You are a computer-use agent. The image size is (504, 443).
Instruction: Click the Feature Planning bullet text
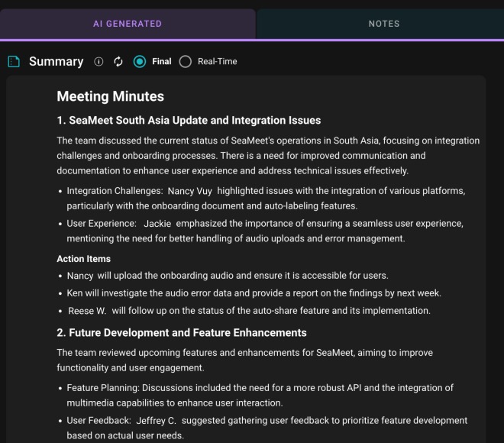click(260, 388)
